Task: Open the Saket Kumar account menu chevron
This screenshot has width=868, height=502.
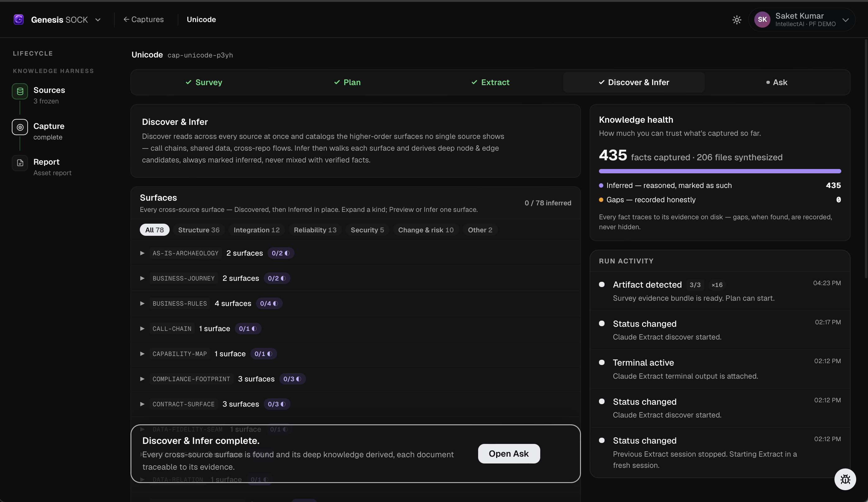Action: (845, 20)
